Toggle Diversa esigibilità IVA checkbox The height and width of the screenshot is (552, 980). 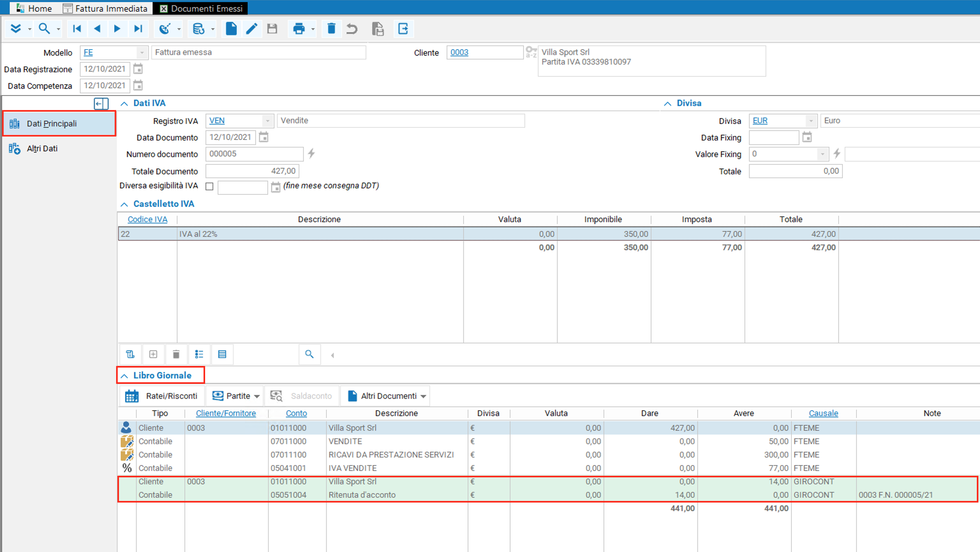click(209, 186)
